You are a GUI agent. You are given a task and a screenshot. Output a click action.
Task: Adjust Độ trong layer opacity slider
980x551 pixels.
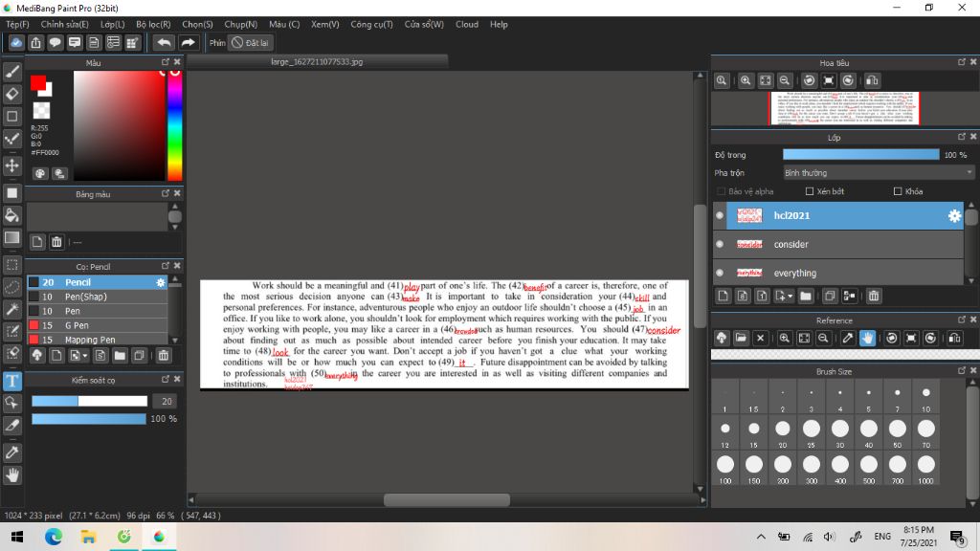point(860,154)
